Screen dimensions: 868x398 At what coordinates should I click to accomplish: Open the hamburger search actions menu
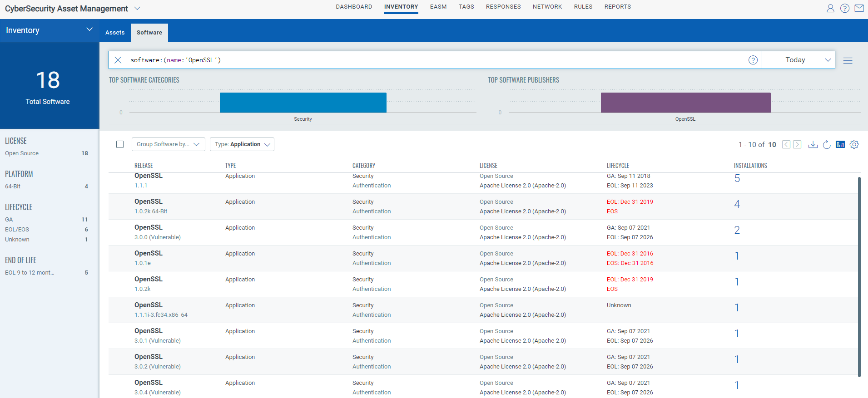click(x=848, y=60)
